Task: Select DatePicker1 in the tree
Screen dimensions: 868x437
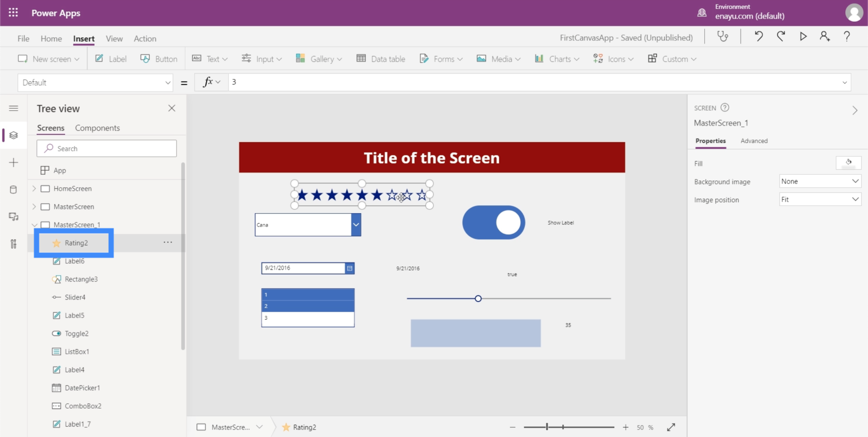Action: 82,388
